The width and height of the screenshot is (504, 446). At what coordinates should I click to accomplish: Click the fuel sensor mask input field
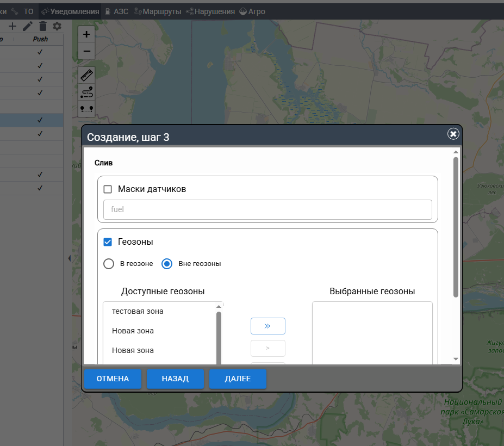coord(267,209)
